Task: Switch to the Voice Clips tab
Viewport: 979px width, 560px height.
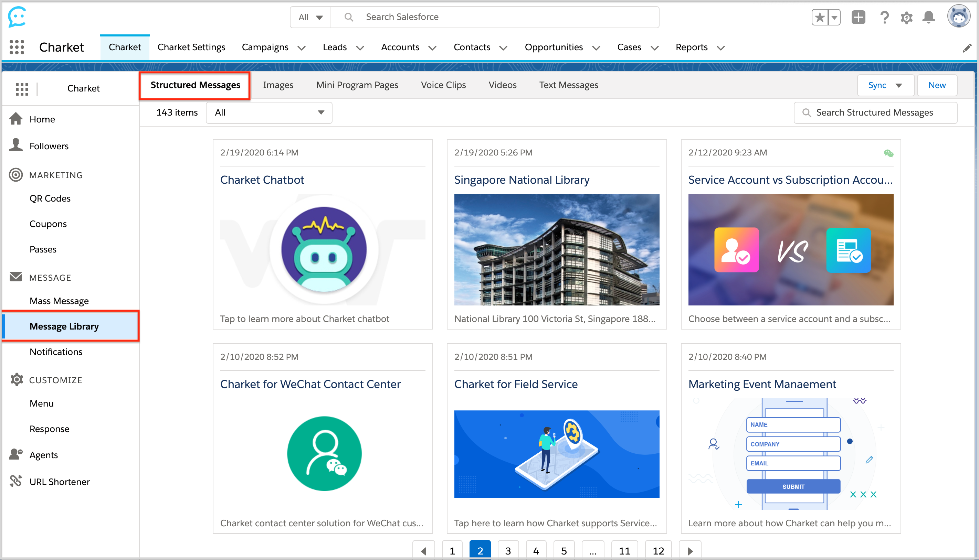Action: tap(443, 85)
